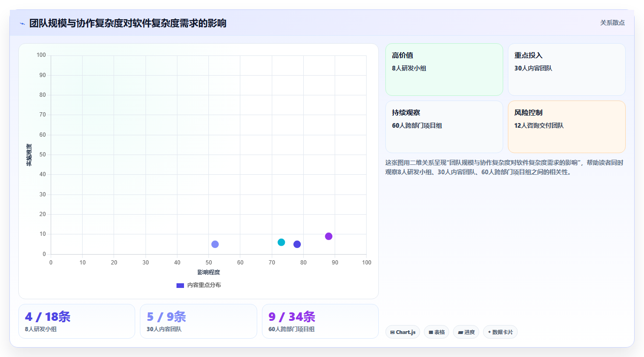Click the grid icon in the 表格 tag

point(431,333)
